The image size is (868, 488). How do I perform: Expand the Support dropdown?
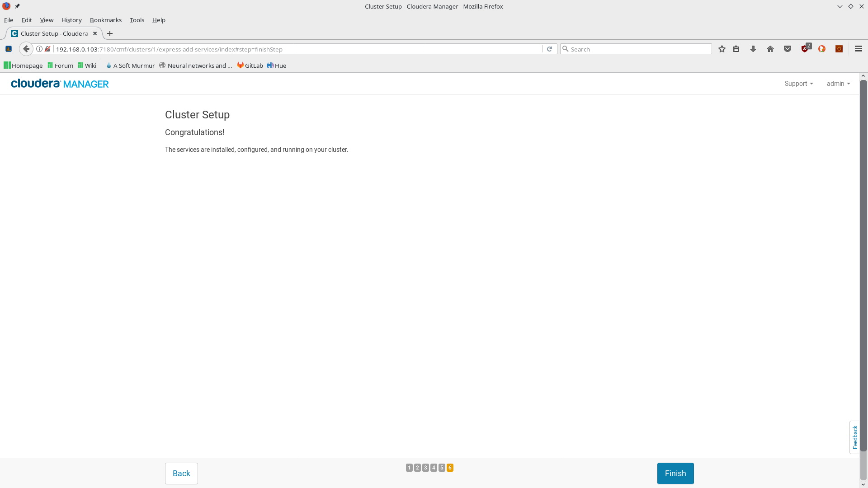pos(799,84)
